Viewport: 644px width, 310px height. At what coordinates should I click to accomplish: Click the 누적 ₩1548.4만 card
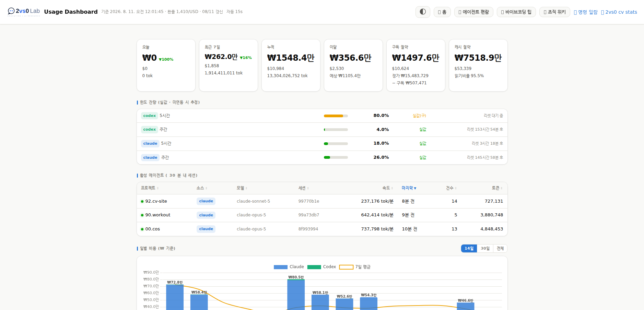(291, 65)
